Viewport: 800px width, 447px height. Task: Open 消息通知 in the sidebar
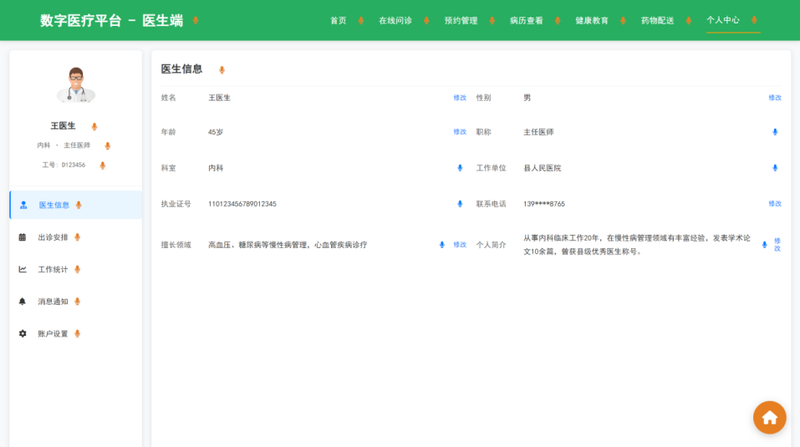click(x=53, y=301)
